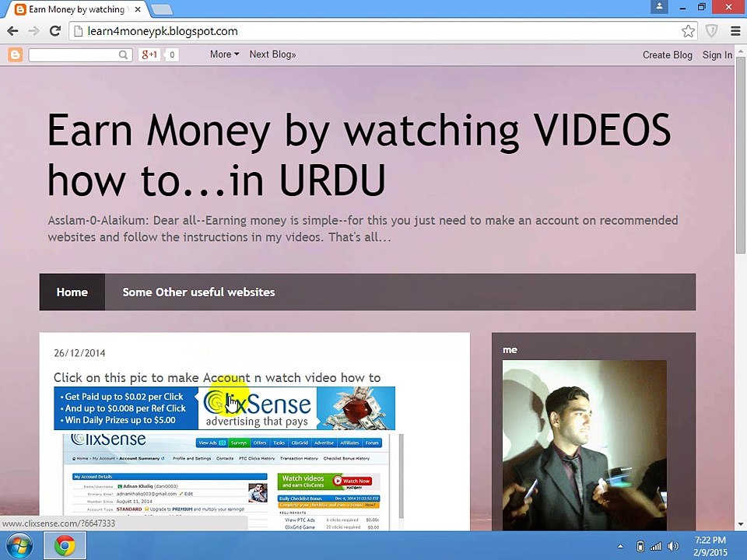Click the orange Blogger logo in the navbar
The image size is (747, 560).
click(x=16, y=54)
